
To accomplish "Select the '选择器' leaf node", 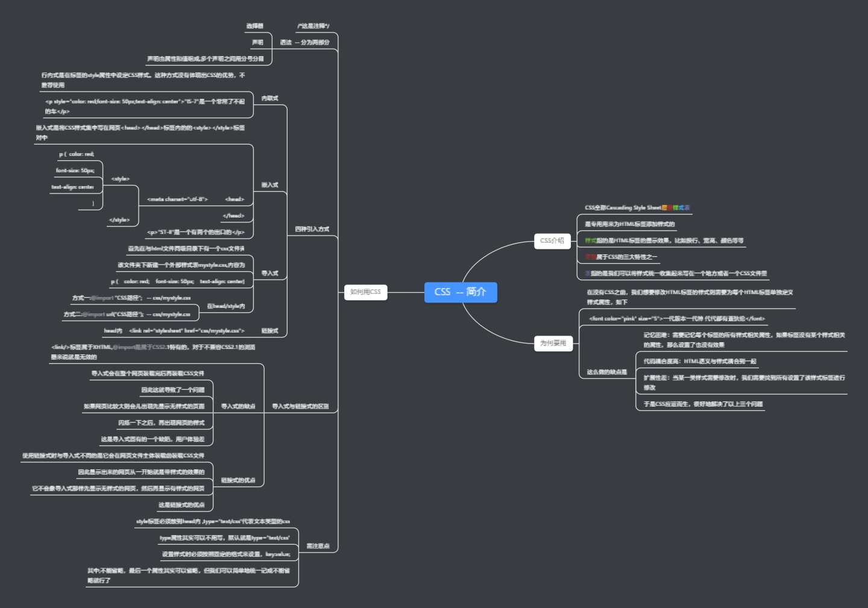I will point(254,26).
